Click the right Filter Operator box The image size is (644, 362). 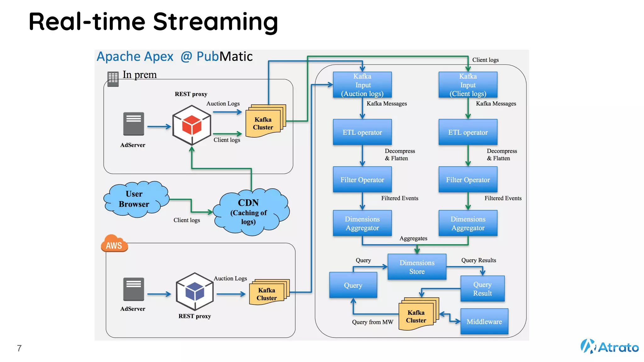[x=468, y=179]
